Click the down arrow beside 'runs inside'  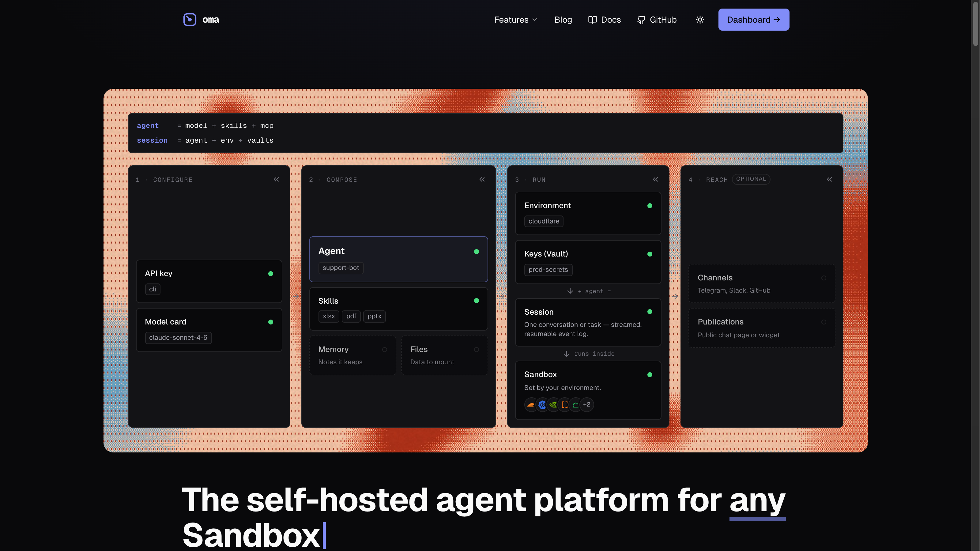point(567,354)
